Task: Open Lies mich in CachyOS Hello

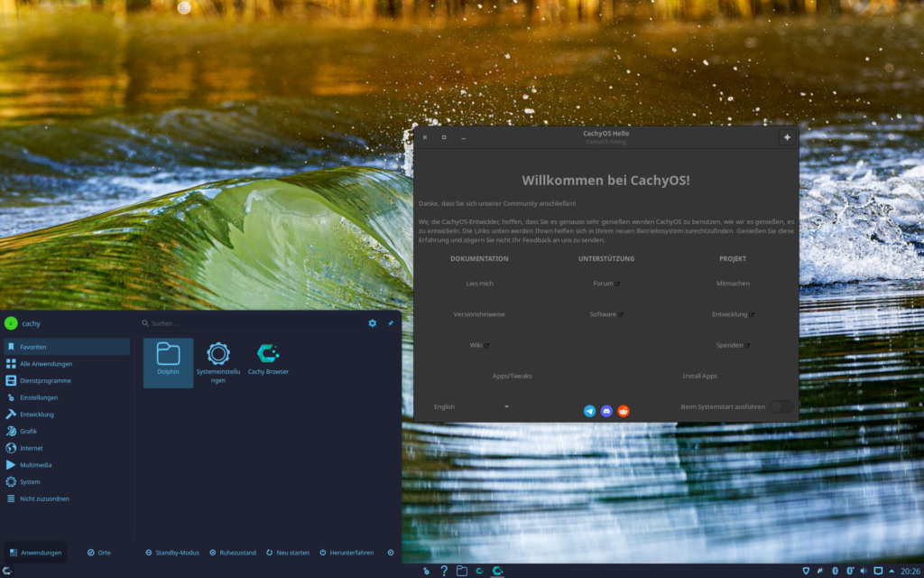Action: [479, 283]
